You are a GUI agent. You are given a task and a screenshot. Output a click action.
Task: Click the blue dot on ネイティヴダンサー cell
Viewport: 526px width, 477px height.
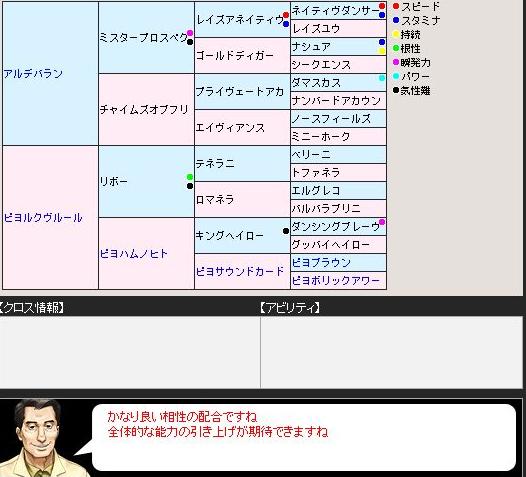click(382, 15)
